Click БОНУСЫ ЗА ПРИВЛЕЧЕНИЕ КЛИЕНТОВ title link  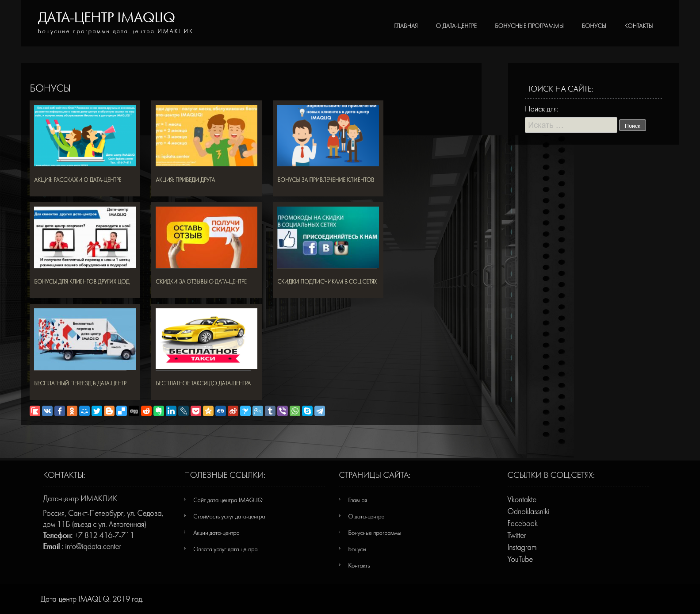click(326, 180)
